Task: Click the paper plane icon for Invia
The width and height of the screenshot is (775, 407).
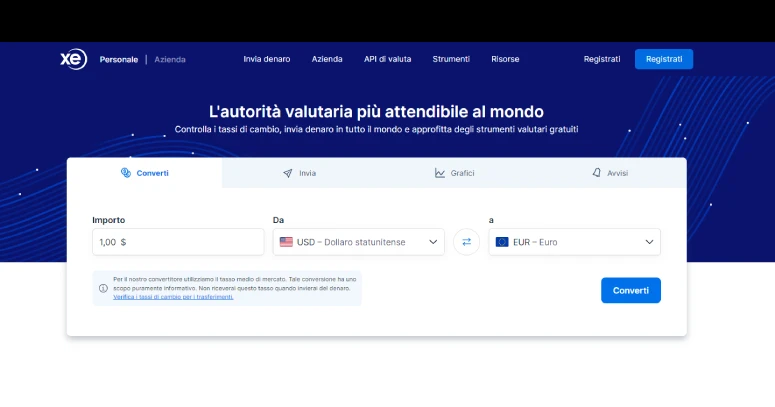Action: (288, 173)
